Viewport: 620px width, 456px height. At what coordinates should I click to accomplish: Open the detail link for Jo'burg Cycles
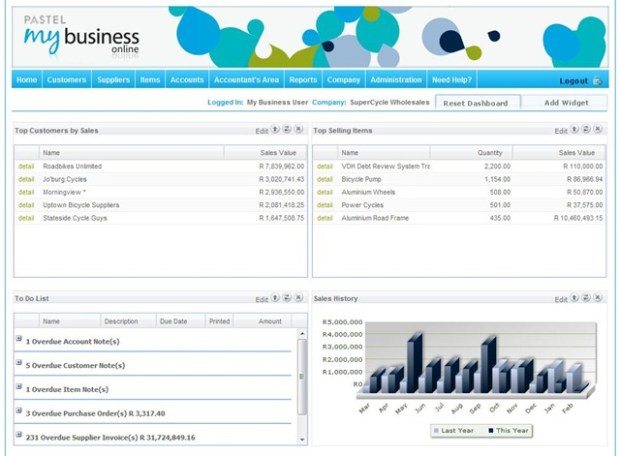(x=26, y=179)
